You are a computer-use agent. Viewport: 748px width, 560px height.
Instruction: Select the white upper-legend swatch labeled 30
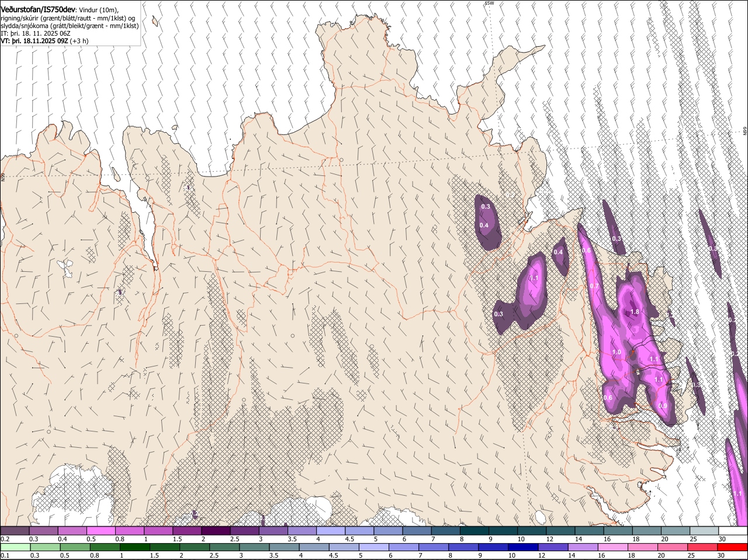point(733,531)
